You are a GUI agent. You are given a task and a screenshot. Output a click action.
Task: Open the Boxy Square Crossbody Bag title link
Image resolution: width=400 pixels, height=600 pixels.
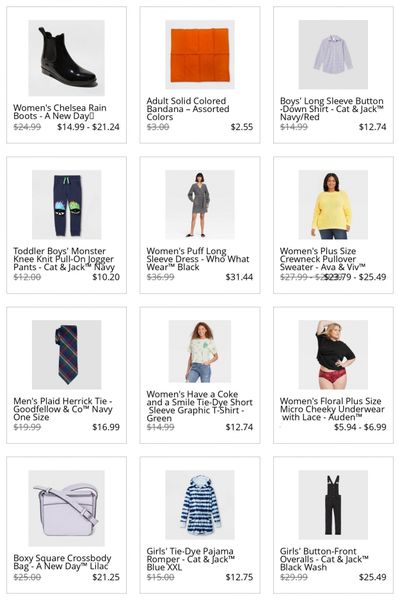[x=62, y=562]
